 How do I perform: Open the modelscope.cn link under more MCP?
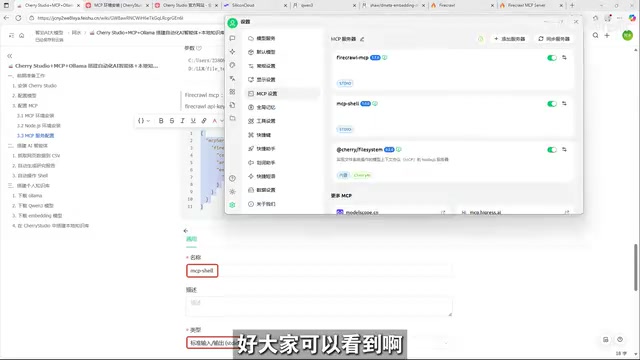click(362, 213)
